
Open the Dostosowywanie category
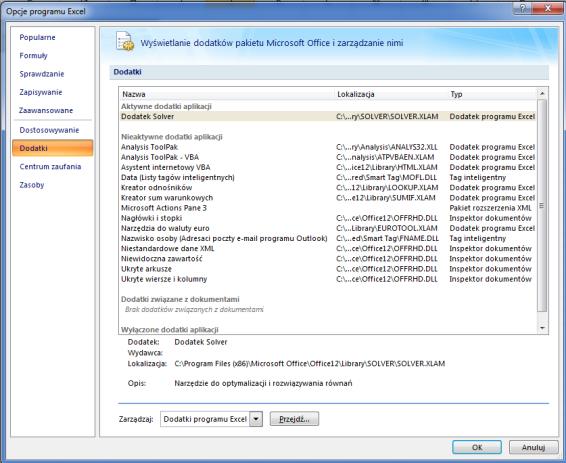coord(49,130)
